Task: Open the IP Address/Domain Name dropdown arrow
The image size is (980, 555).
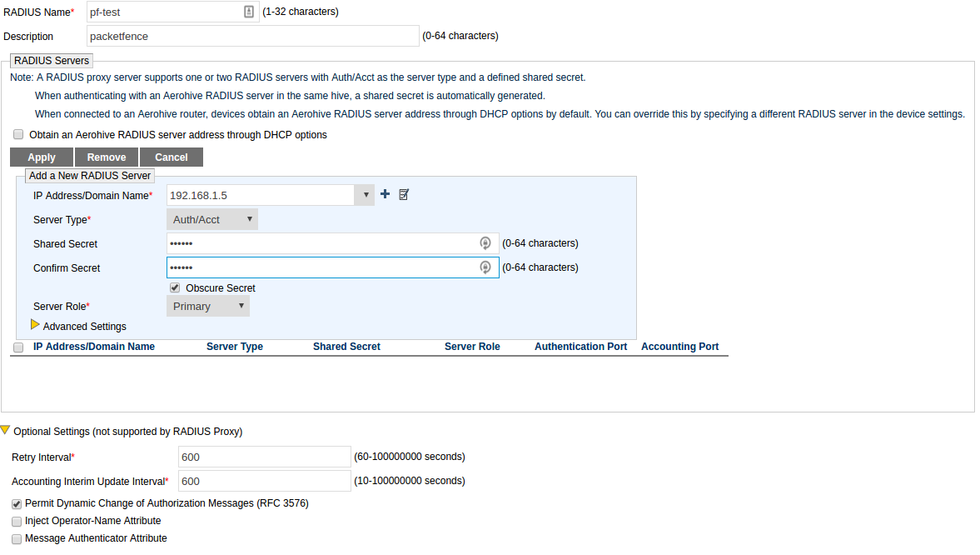Action: pyautogui.click(x=364, y=195)
